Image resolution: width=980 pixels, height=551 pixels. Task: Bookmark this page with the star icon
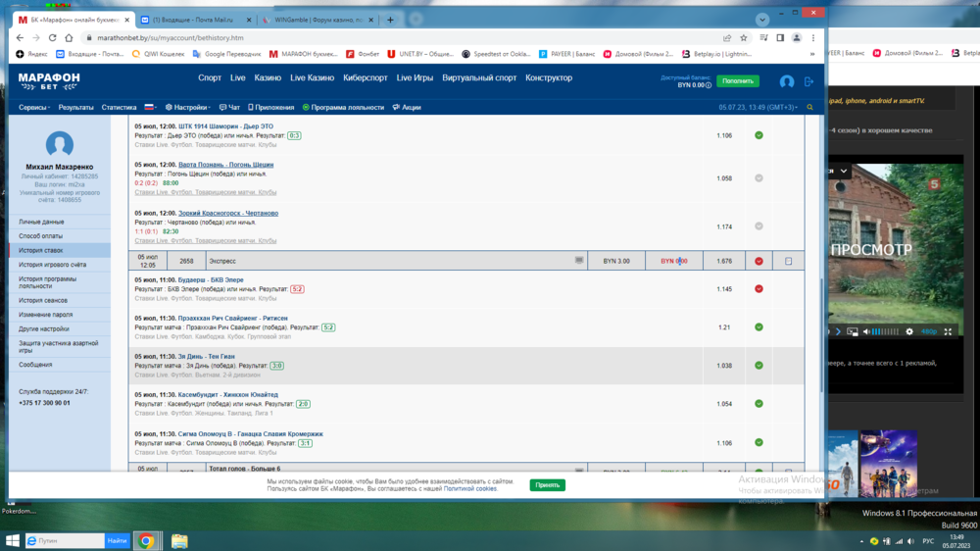(x=744, y=38)
